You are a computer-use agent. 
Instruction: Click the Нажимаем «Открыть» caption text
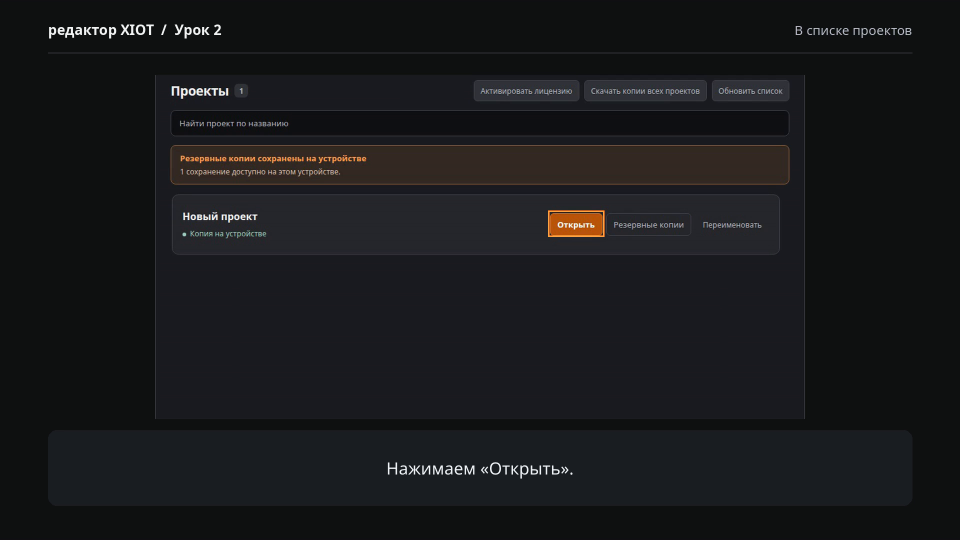point(480,468)
